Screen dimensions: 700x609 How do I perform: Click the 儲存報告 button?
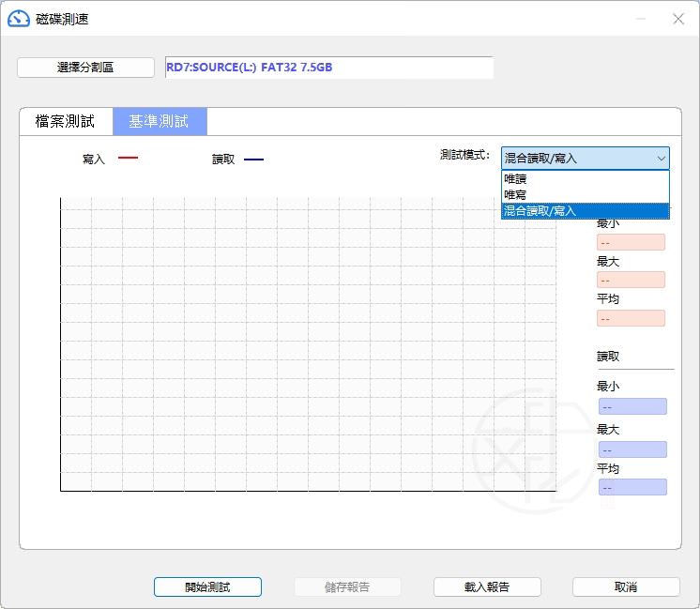point(347,586)
